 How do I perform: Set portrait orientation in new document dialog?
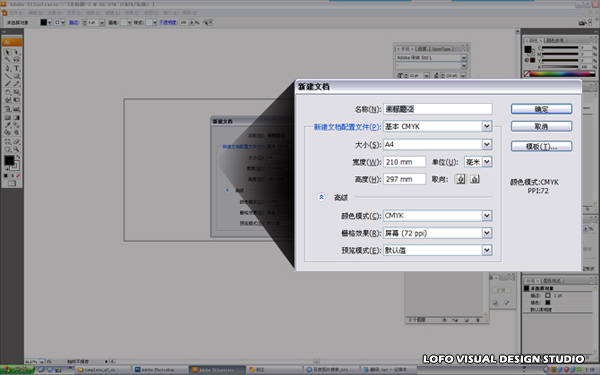[x=461, y=179]
